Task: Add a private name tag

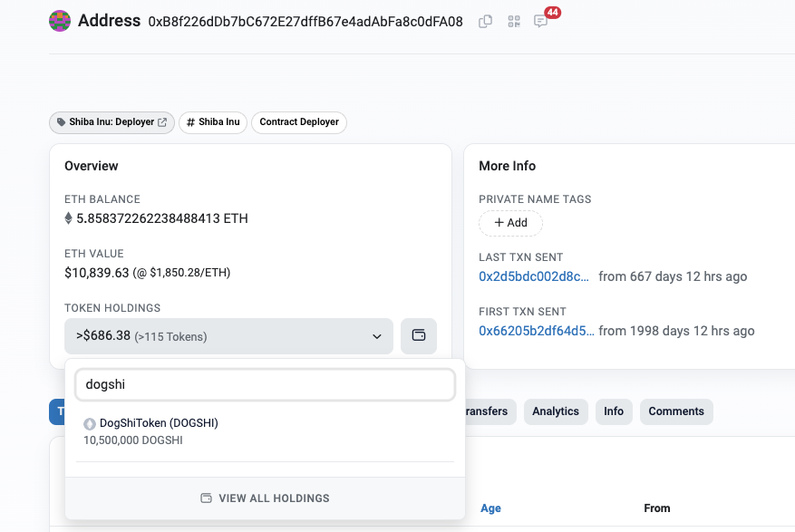Action: point(510,223)
